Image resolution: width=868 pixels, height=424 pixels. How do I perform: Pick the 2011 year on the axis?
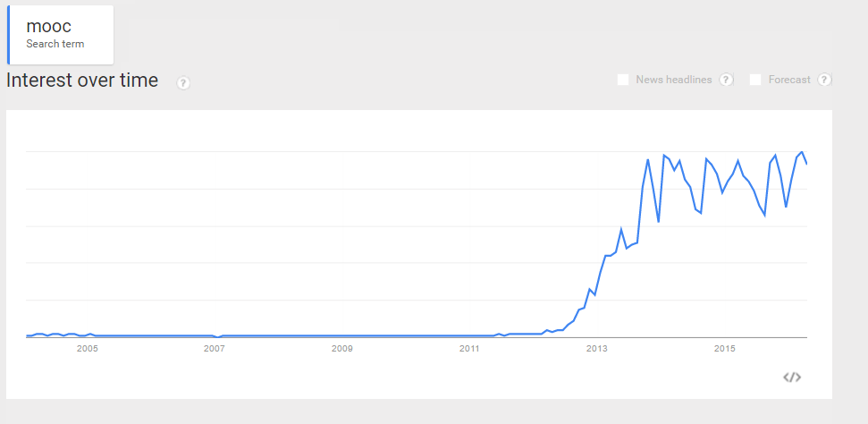click(x=469, y=349)
